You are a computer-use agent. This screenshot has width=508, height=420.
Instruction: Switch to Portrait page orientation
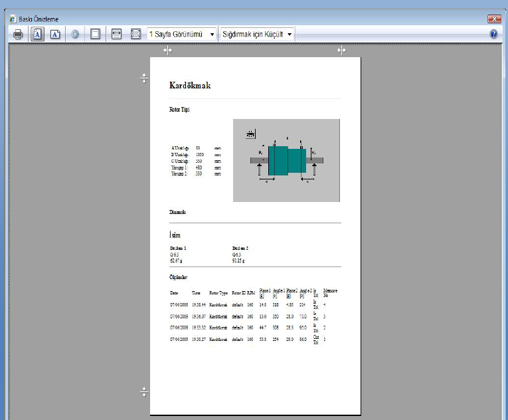pyautogui.click(x=37, y=34)
